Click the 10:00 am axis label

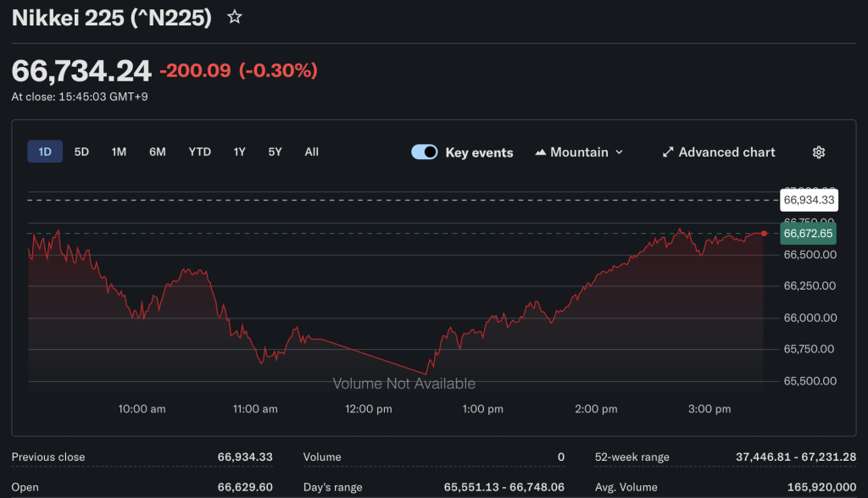[142, 409]
